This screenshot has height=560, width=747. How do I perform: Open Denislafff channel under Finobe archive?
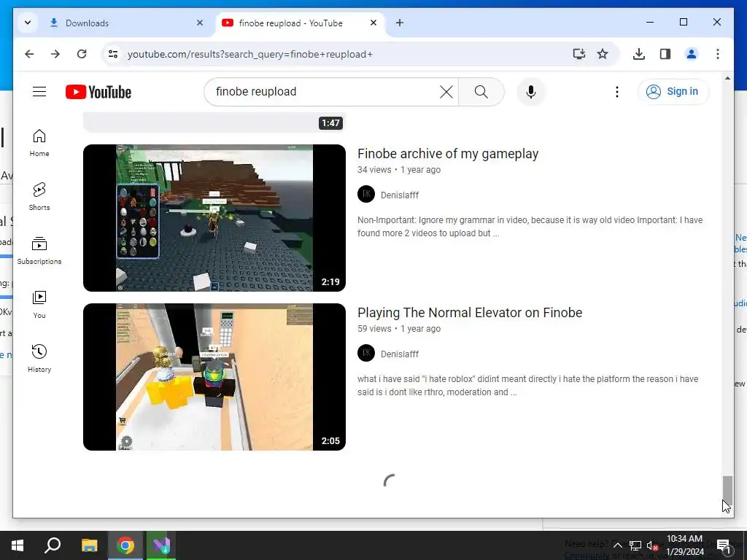click(x=400, y=195)
